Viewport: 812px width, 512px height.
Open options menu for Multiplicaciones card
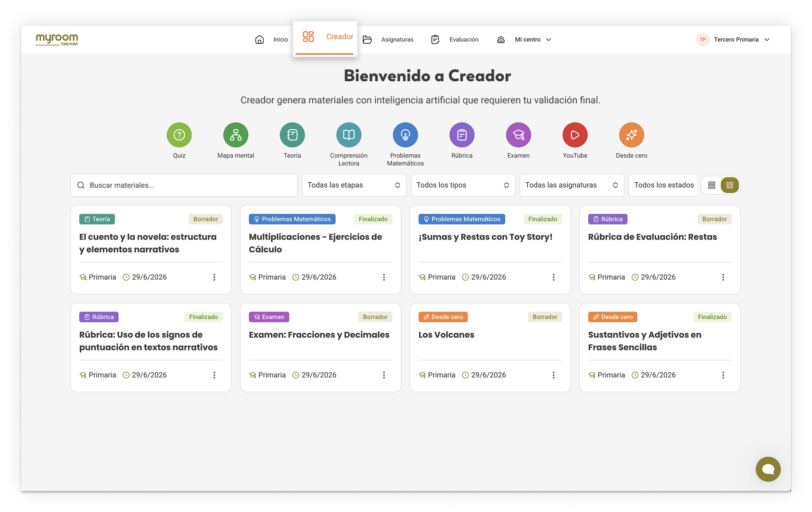pyautogui.click(x=384, y=277)
